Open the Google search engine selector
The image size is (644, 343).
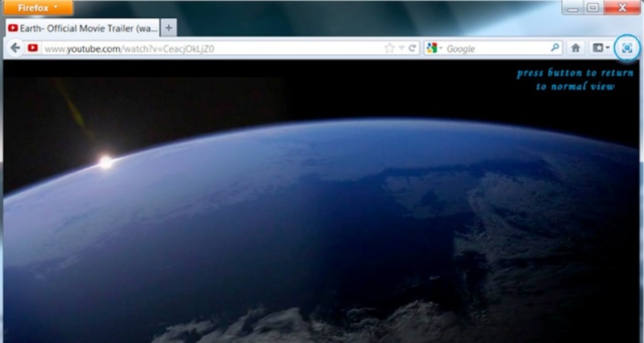point(435,48)
